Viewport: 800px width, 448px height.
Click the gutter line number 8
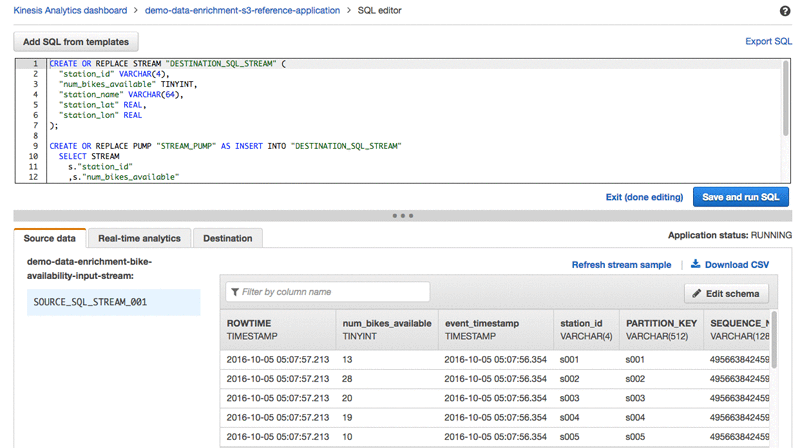(35, 136)
